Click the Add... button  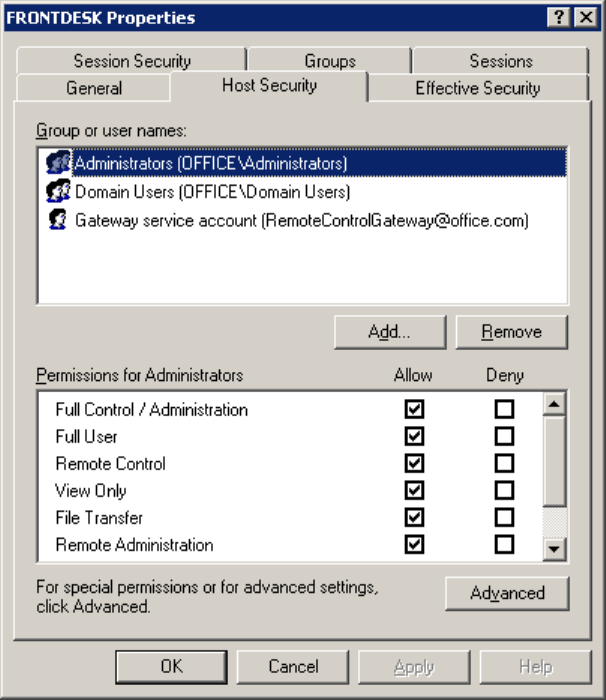390,332
